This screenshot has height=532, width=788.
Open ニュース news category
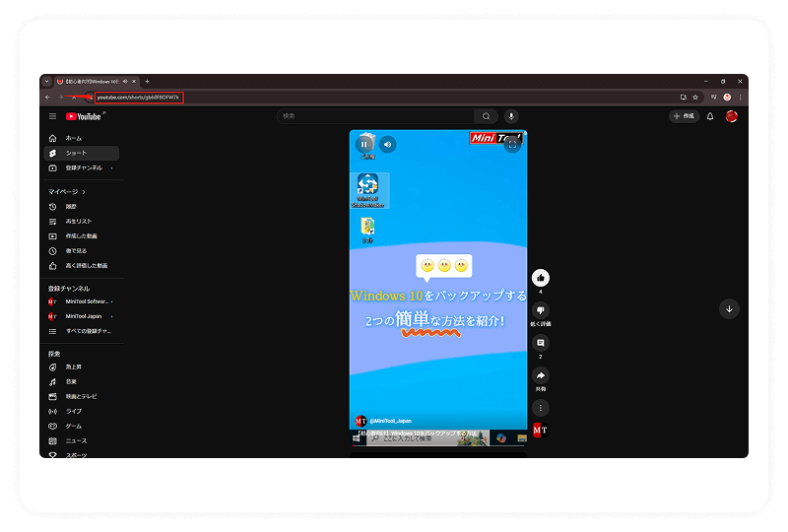tap(82, 441)
